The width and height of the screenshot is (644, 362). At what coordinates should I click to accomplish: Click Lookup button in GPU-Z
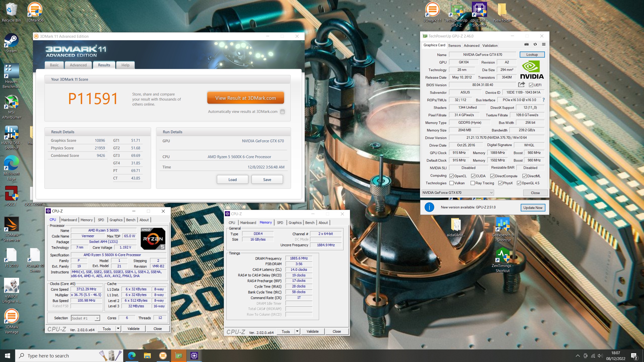[x=532, y=55]
